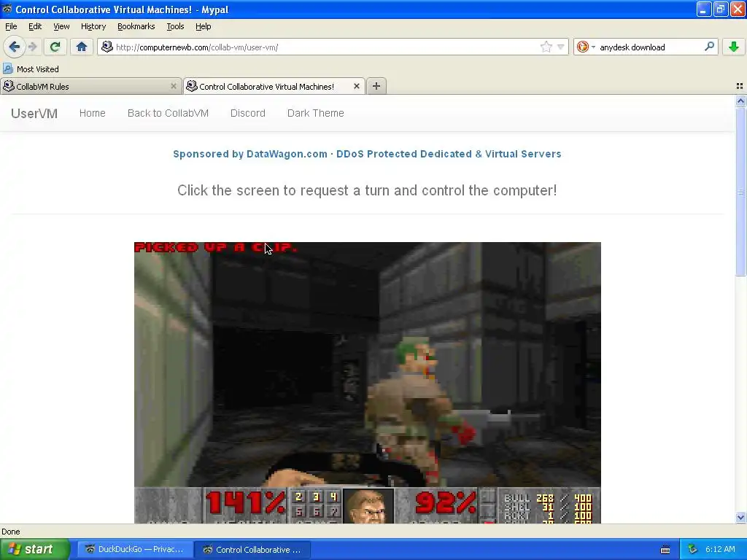Open the tab groups icon at the tab bar end
This screenshot has height=560, width=747.
740,86
